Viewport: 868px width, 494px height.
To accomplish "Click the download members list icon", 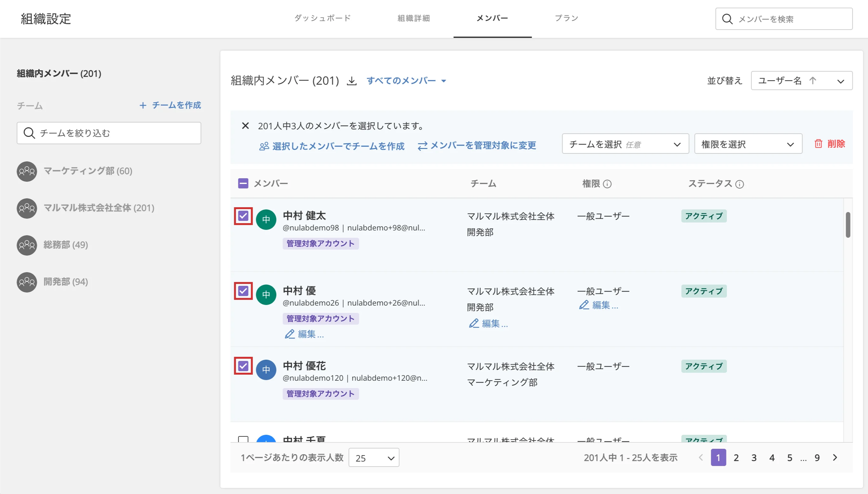I will pyautogui.click(x=352, y=81).
